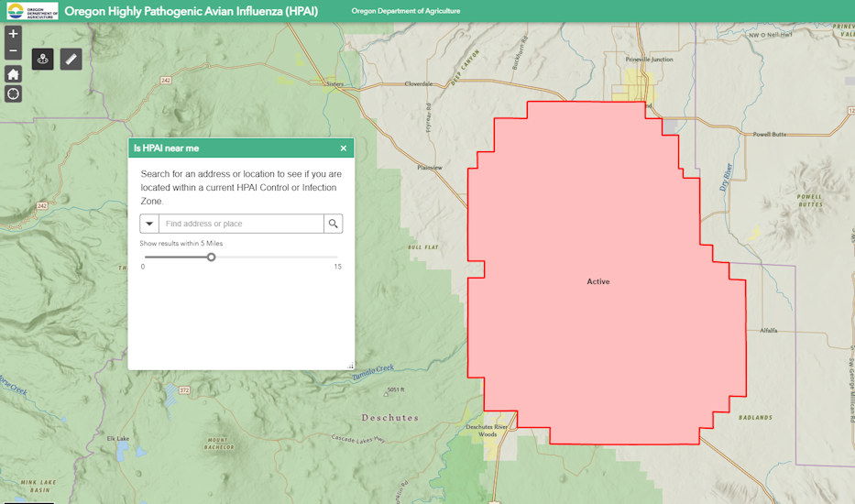Image resolution: width=855 pixels, height=504 pixels.
Task: Click the Oregon Department of Agriculture logo
Action: tap(29, 11)
